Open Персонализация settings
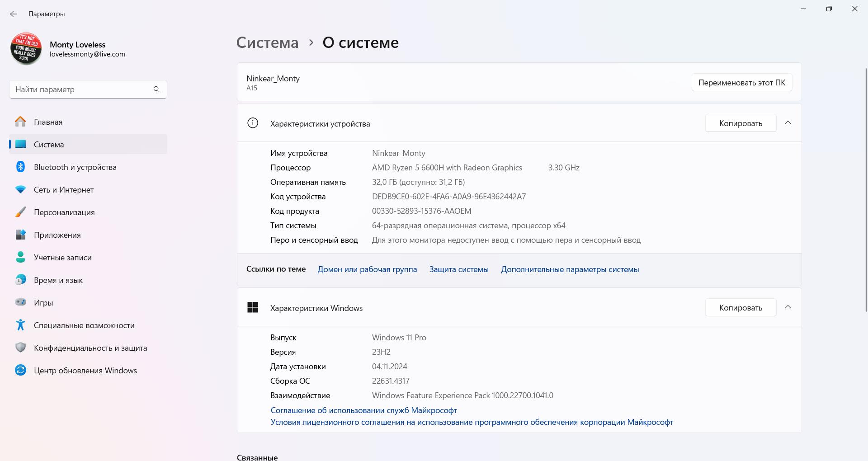Screen dimensions: 868x461 coord(88,212)
